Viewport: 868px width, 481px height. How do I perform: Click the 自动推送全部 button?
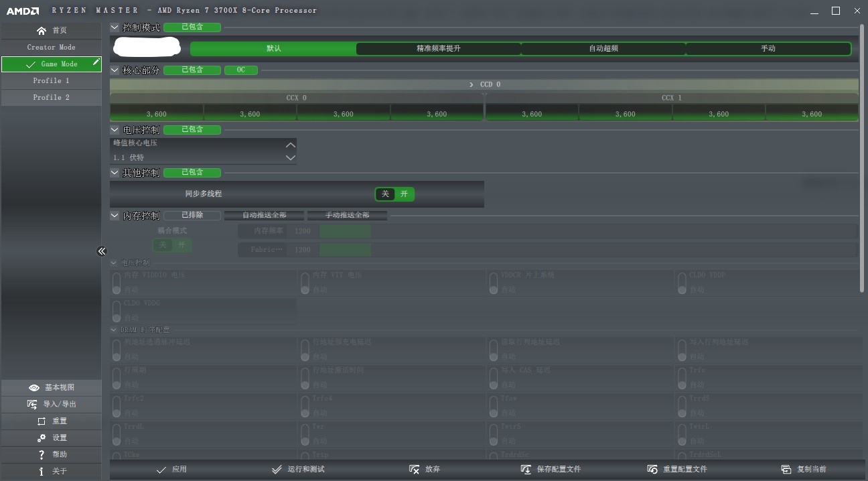pos(264,216)
